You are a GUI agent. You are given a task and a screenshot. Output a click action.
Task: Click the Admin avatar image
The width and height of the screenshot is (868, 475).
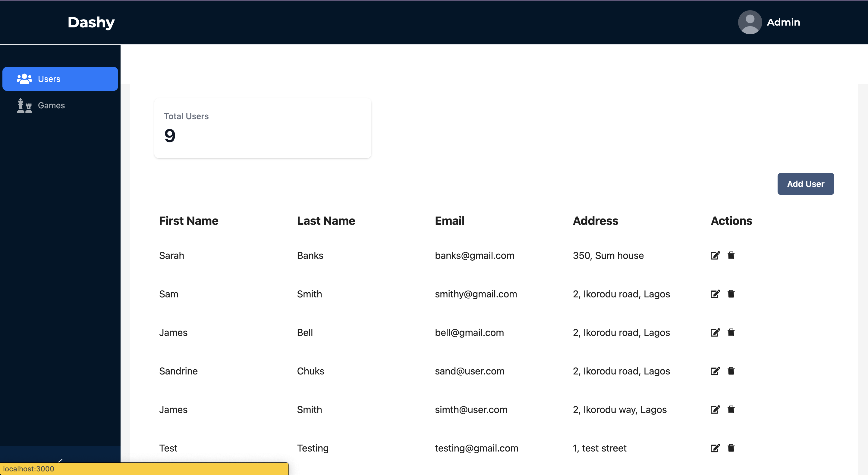pos(750,22)
